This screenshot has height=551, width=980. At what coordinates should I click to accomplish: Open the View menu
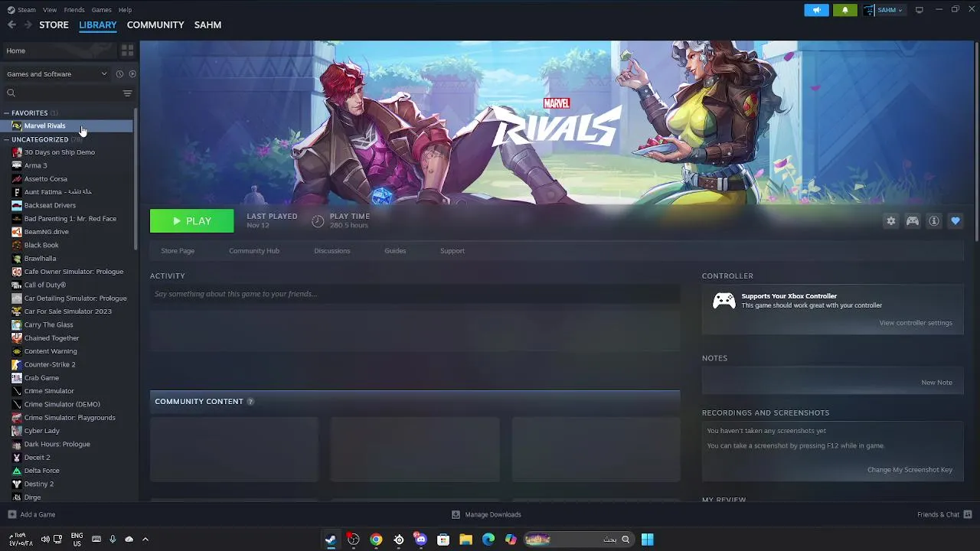(x=50, y=10)
